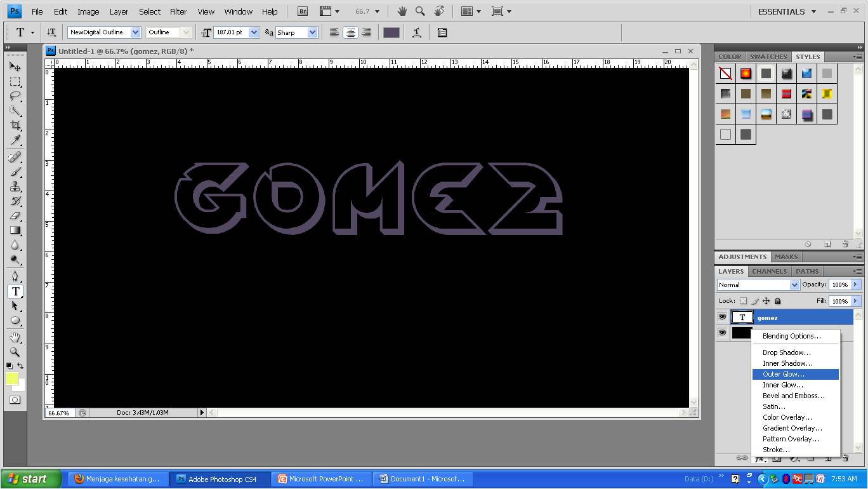
Task: Select the Ellipse shape tool
Action: click(15, 320)
